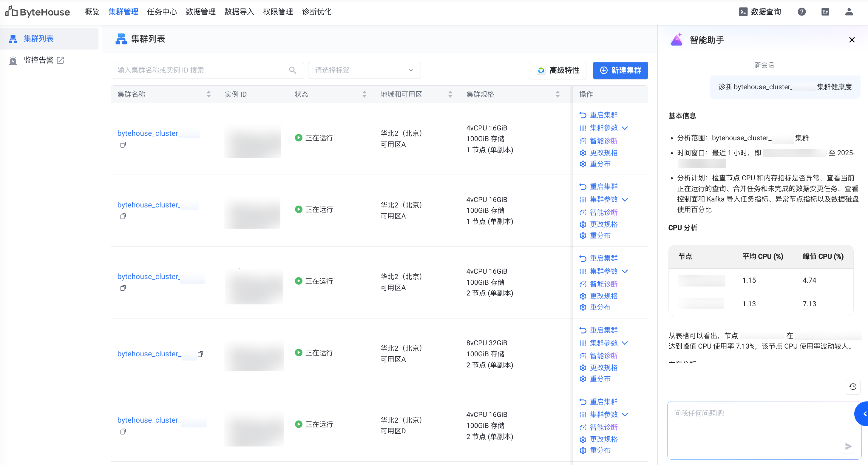Click the search magnifier icon
Screen dimensions: 868x465
coord(293,70)
